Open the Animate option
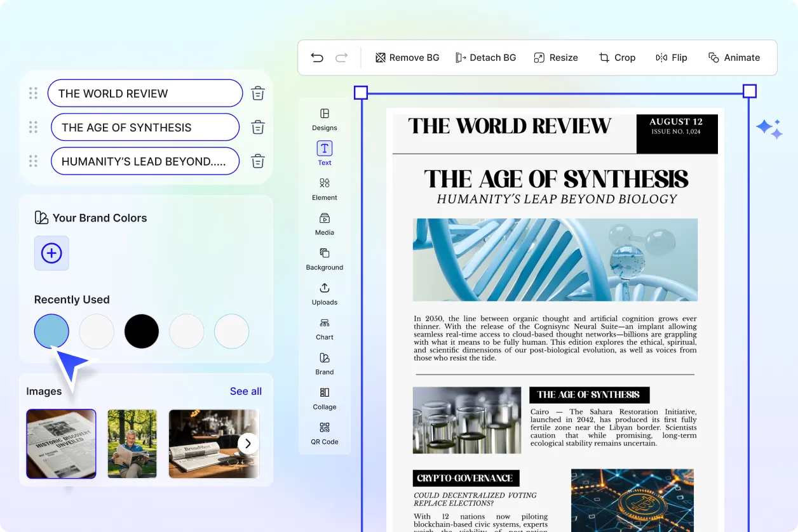Viewport: 798px width, 532px height. [734, 58]
